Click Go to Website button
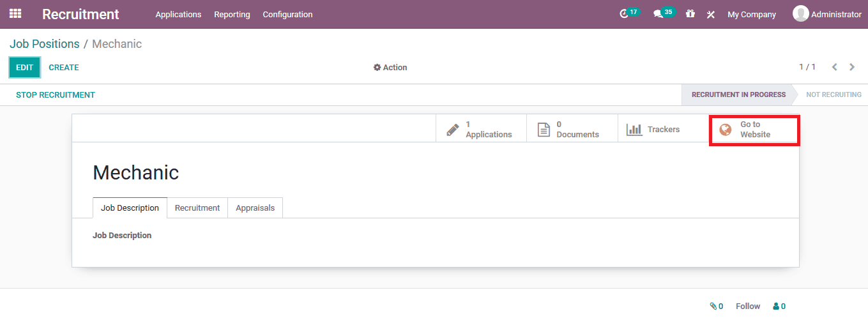Screen dimensions: 868x325 [x=754, y=130]
